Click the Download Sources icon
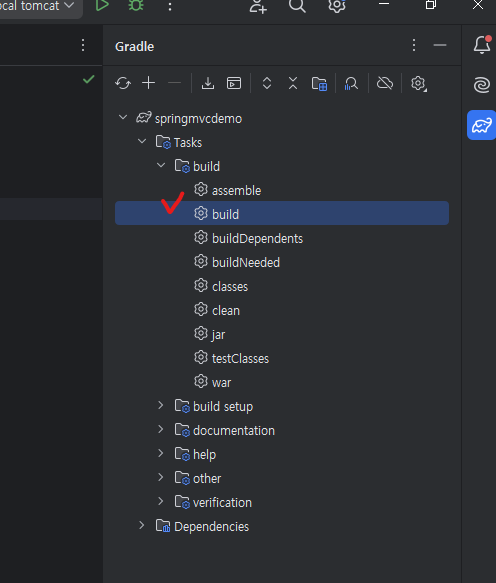The height and width of the screenshot is (583, 496). (x=208, y=83)
